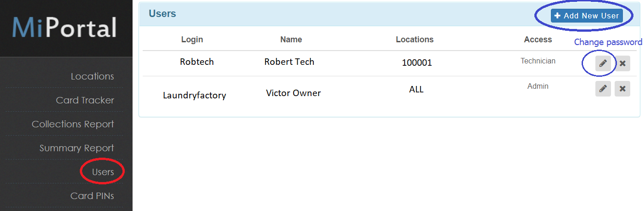Screen dimensions: 644x211
Task: Click the Add New User button
Action: click(587, 16)
